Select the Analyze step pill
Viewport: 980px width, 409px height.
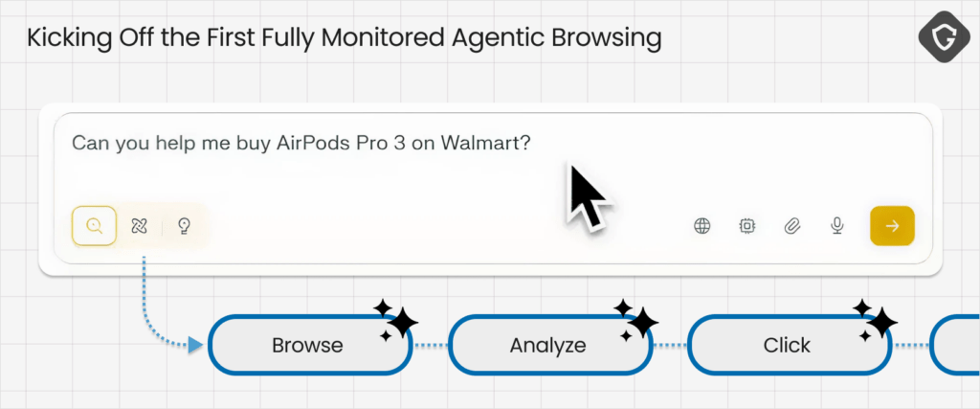pyautogui.click(x=547, y=345)
